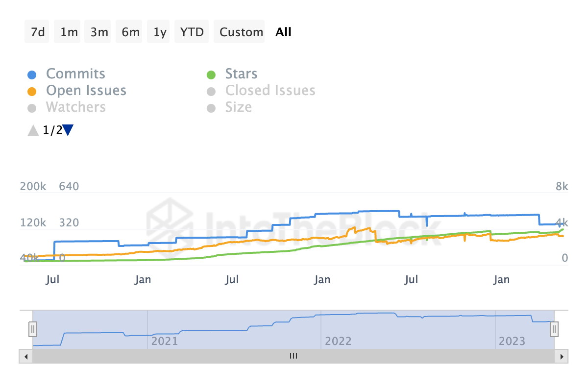The height and width of the screenshot is (392, 588).
Task: Click the left navigator range handle
Action: 33,329
